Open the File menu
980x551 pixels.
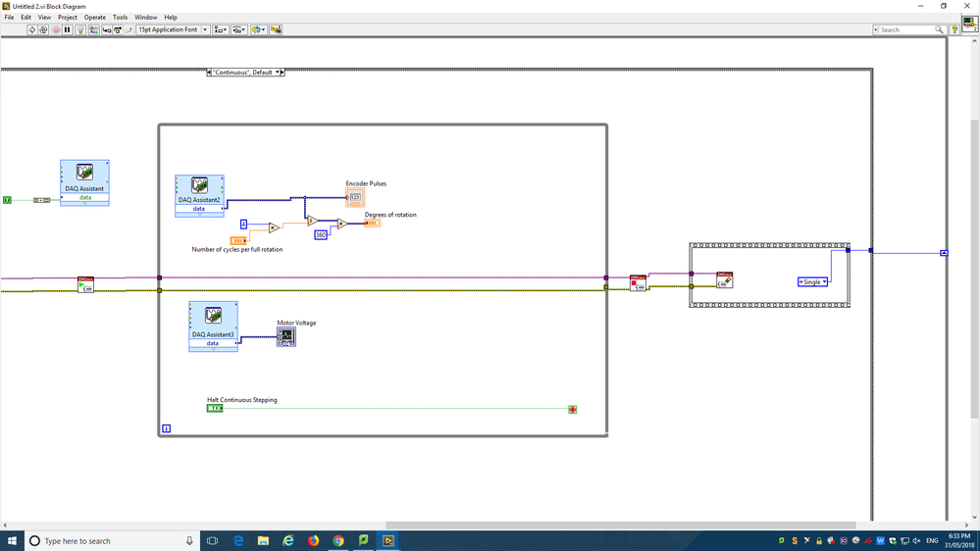pos(10,18)
